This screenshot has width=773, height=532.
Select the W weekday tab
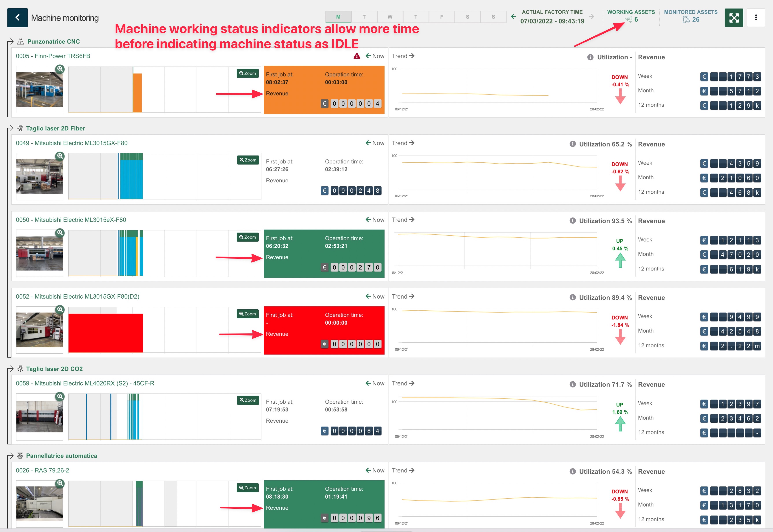point(390,17)
